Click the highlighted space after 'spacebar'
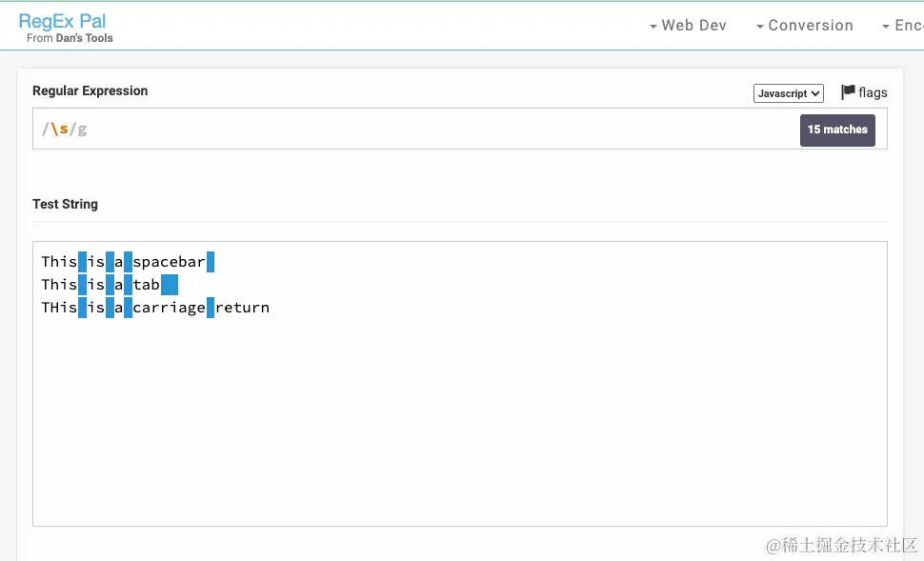Viewport: 924px width, 561px height. 211,262
